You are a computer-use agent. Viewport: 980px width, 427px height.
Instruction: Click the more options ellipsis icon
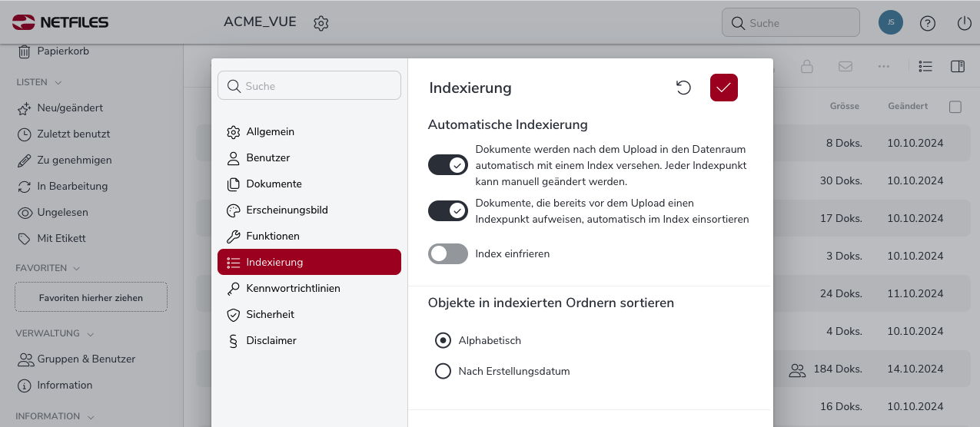(884, 67)
